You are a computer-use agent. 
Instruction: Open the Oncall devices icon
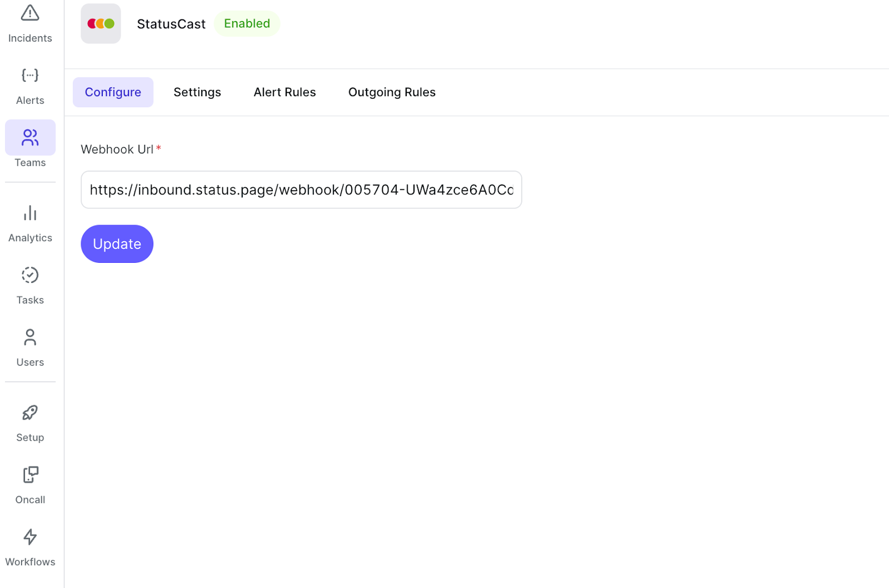click(30, 475)
